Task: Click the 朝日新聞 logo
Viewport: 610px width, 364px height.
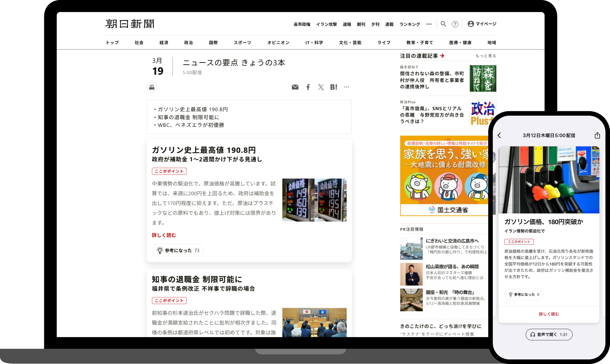Action: [x=130, y=24]
